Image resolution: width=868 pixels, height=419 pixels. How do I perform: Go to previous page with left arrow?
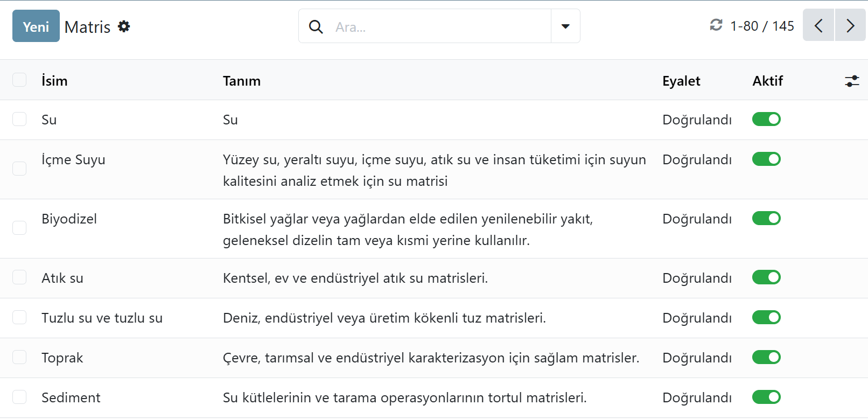coord(818,25)
